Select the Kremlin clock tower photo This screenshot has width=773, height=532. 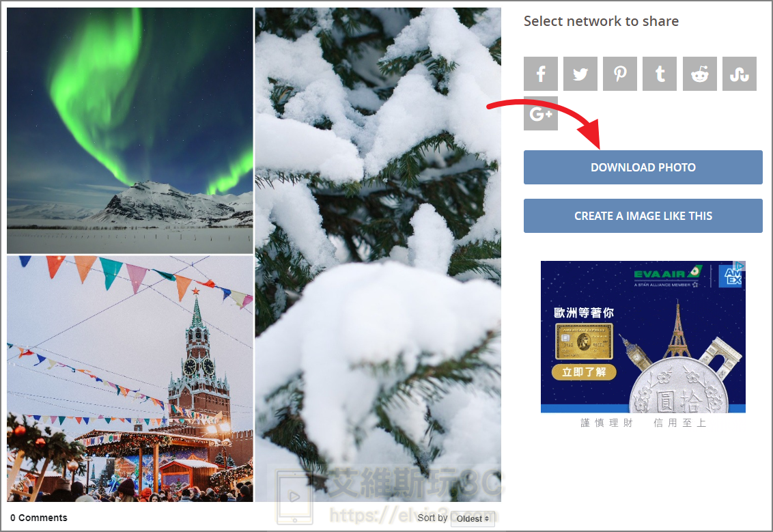point(130,378)
